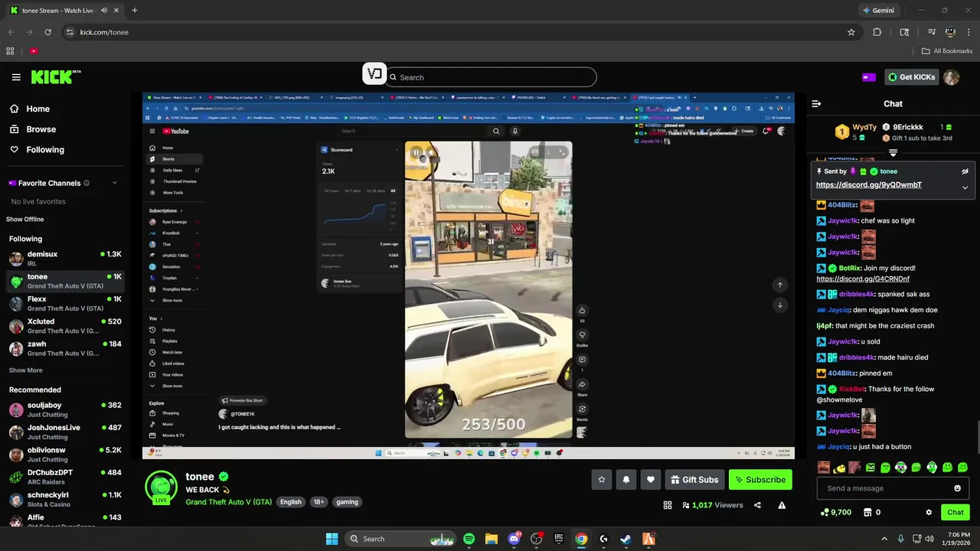Viewport: 980px width, 551px height.
Task: Toggle notification bell for tonee
Action: (626, 480)
